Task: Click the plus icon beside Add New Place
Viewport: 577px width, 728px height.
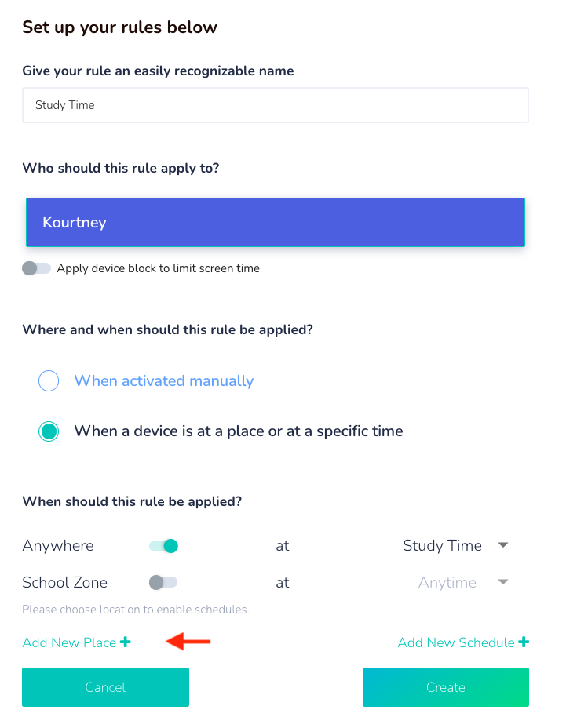Action: click(x=126, y=642)
